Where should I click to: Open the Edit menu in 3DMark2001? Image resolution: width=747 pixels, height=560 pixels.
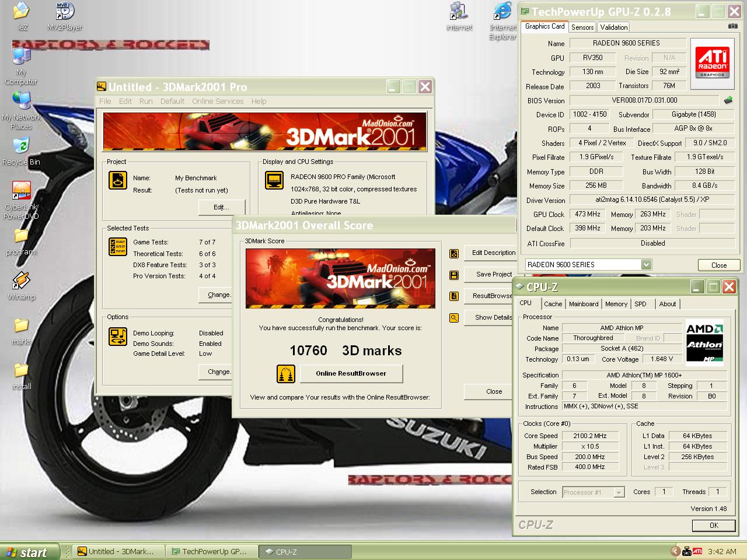[125, 101]
